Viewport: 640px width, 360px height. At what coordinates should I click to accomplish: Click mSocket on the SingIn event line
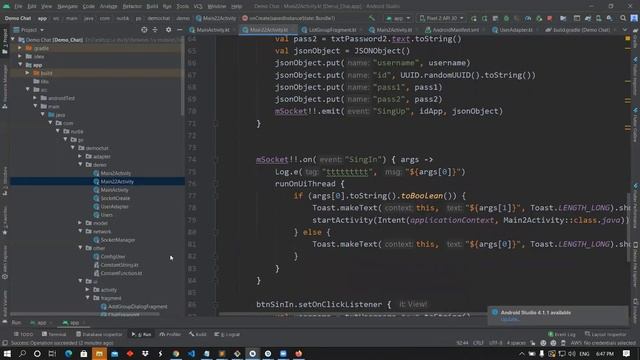[x=272, y=160]
